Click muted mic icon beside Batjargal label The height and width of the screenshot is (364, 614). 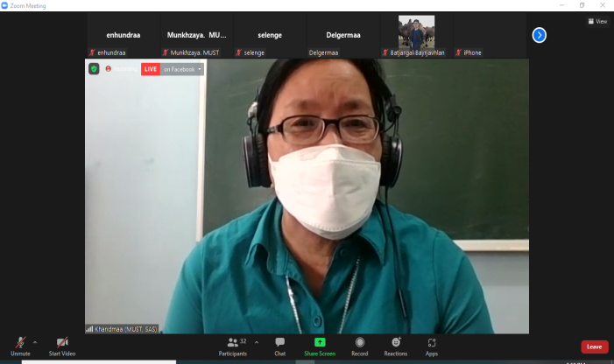pyautogui.click(x=385, y=52)
